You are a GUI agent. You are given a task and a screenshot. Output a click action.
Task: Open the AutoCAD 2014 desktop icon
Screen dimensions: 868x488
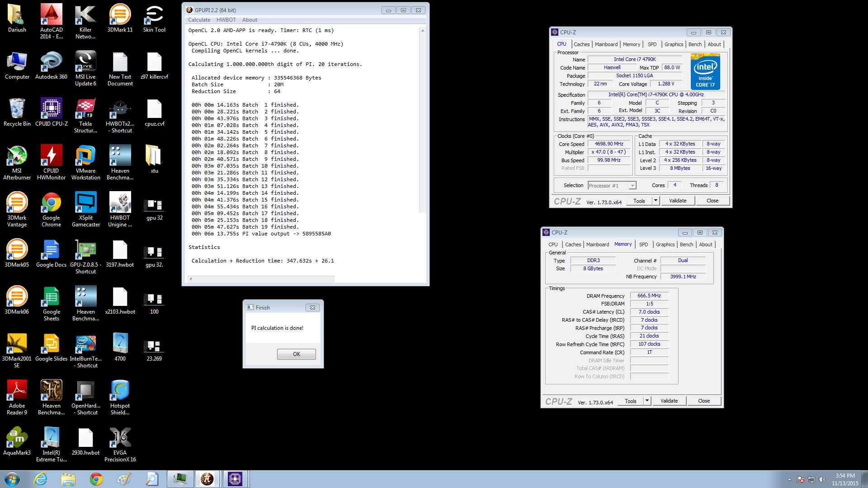[x=51, y=21]
